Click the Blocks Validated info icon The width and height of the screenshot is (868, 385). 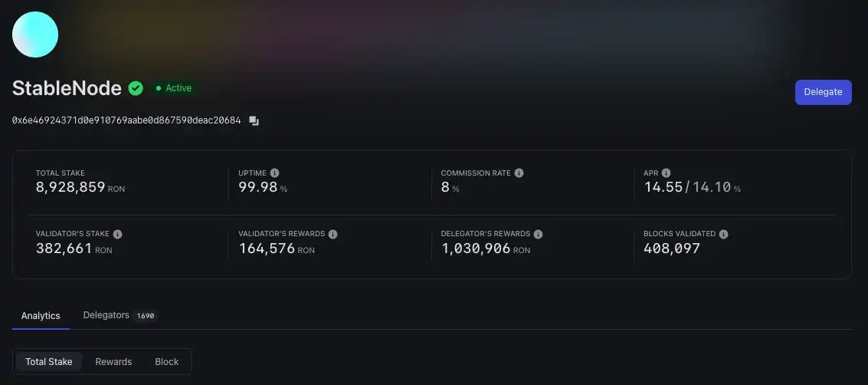[723, 234]
